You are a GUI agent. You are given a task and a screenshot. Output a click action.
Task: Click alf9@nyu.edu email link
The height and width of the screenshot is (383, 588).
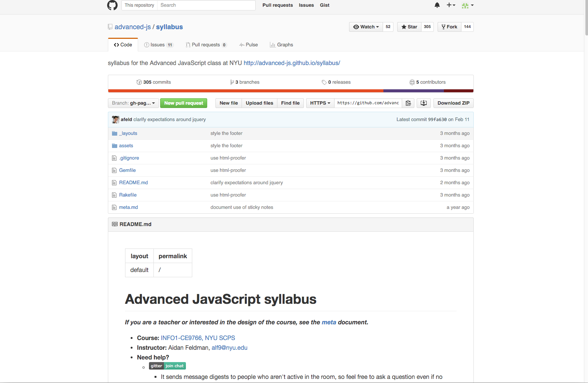coord(230,348)
